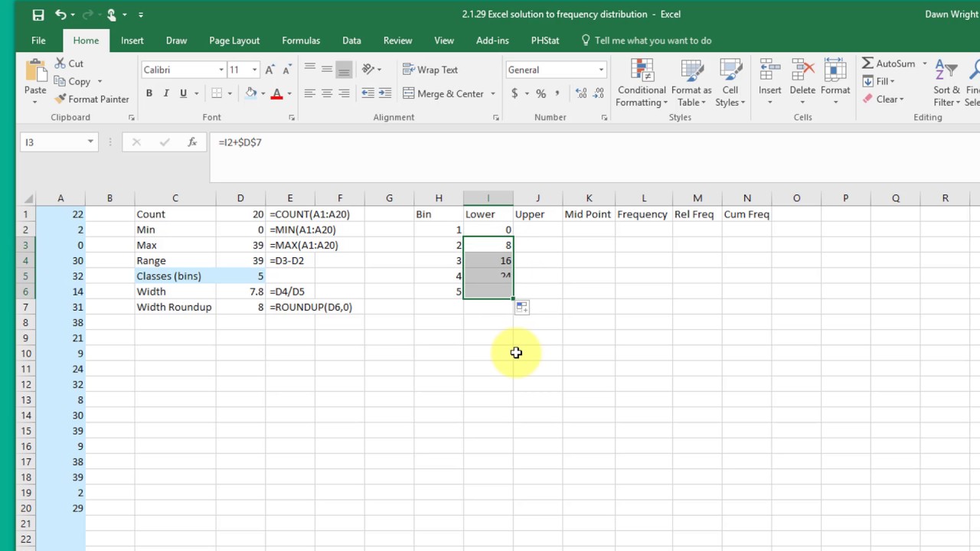Toggle underline formatting
The height and width of the screenshot is (551, 980).
pyautogui.click(x=183, y=93)
